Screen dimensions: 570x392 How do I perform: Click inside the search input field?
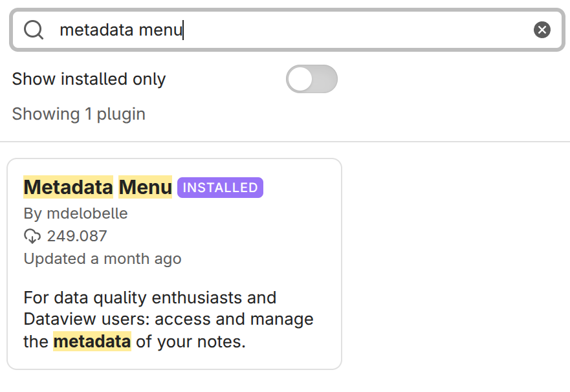point(162,29)
